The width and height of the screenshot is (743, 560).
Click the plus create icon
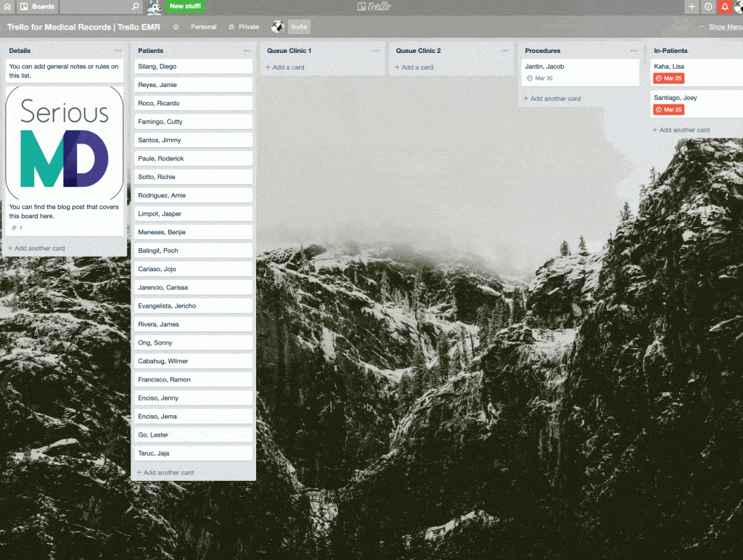pos(691,7)
